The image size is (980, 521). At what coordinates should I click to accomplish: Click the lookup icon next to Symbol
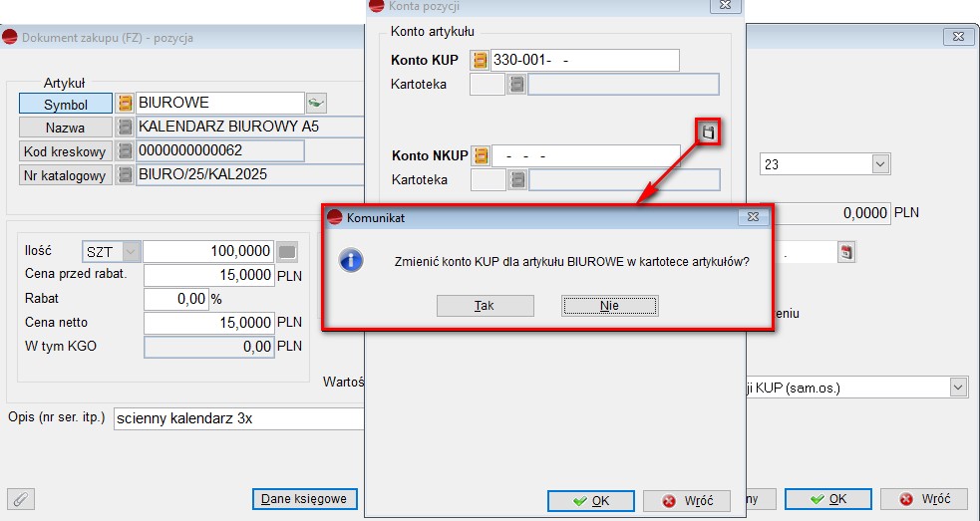126,104
